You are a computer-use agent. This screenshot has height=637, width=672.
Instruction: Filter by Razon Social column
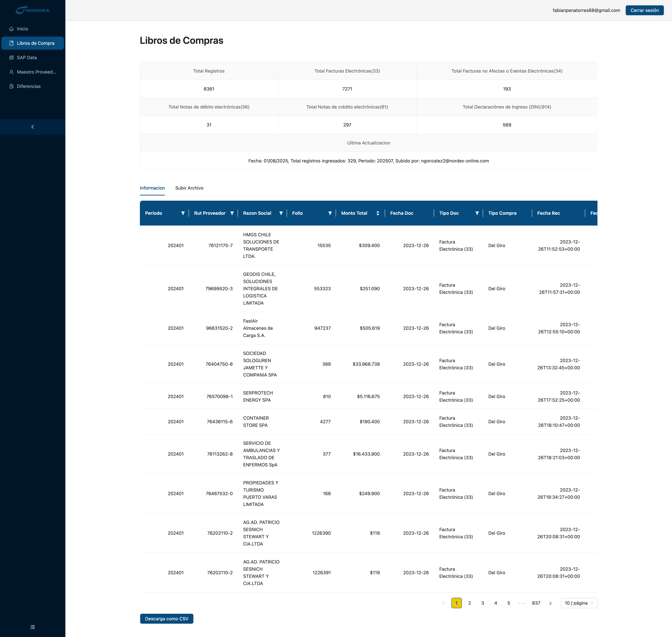pos(281,213)
